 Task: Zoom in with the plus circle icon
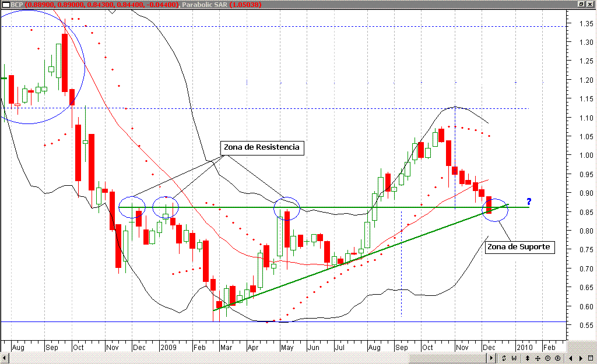pyautogui.click(x=558, y=358)
